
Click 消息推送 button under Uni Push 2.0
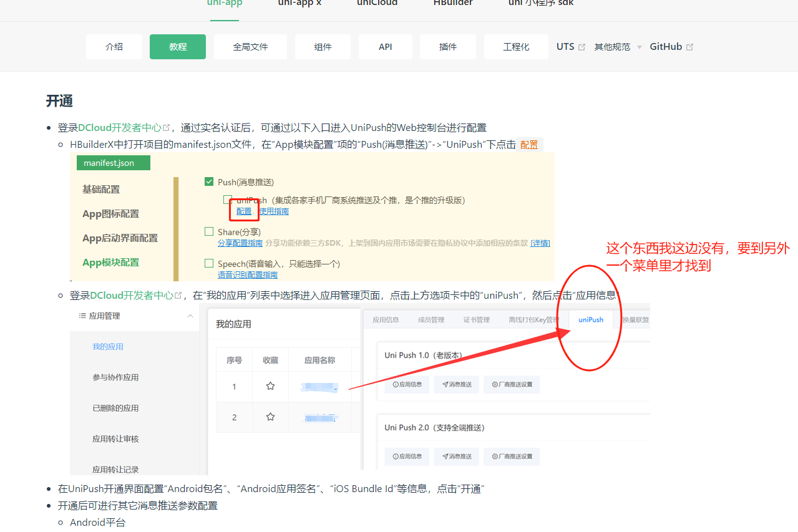click(x=457, y=457)
